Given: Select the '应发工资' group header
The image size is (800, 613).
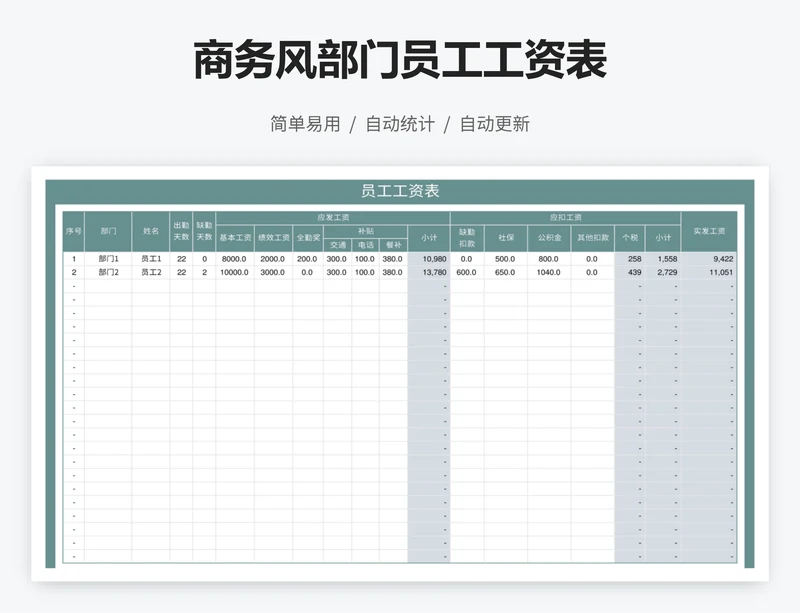Looking at the screenshot, I should click(333, 217).
